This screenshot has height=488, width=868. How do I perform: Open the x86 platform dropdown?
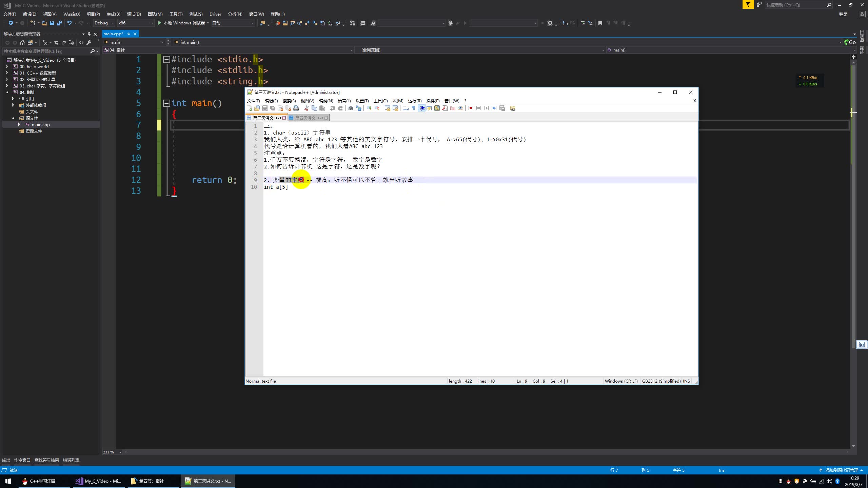click(x=152, y=23)
